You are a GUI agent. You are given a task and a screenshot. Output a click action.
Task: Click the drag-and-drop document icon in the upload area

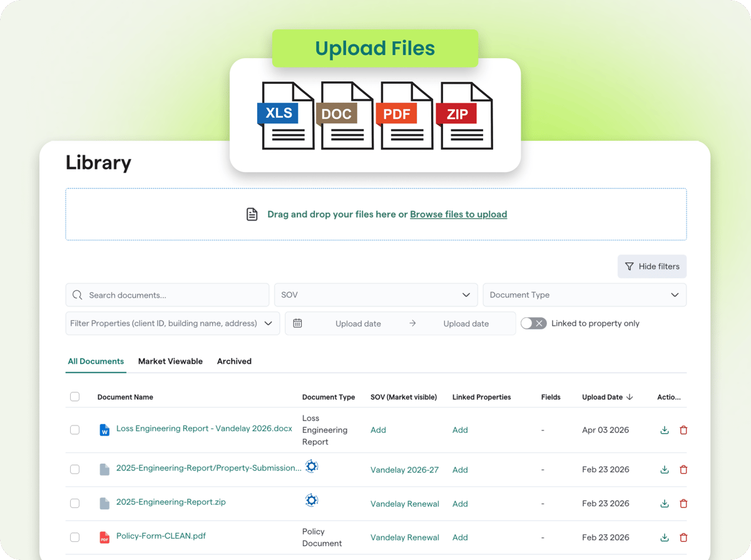click(x=252, y=213)
